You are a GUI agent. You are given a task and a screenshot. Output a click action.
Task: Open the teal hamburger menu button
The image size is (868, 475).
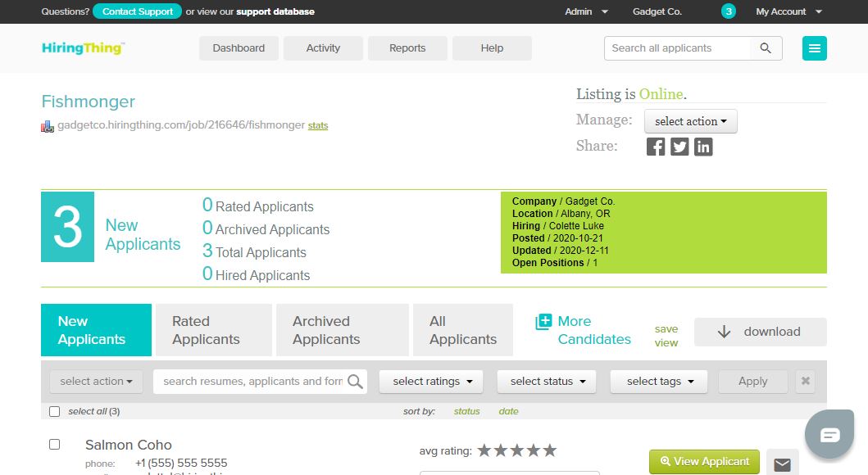click(x=814, y=48)
